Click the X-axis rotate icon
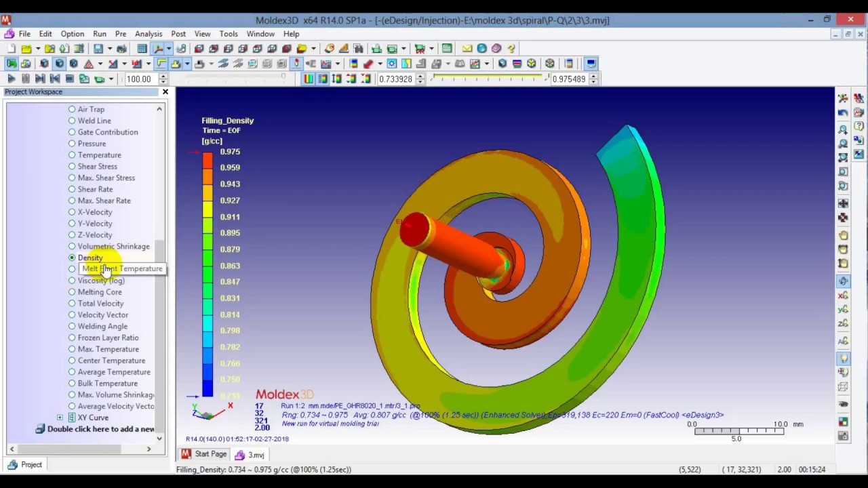Image resolution: width=868 pixels, height=488 pixels. click(x=843, y=296)
